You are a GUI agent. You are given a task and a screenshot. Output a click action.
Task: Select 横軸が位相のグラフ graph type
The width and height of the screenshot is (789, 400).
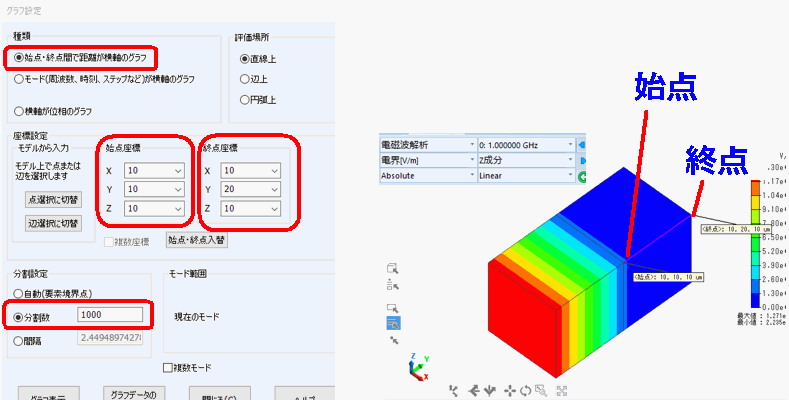point(20,110)
